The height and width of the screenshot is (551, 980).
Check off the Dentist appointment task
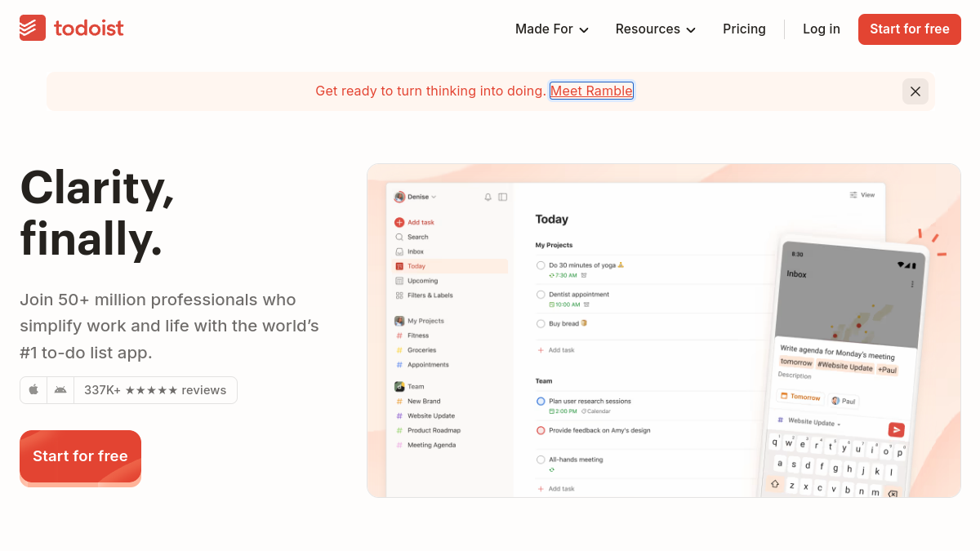[x=541, y=295]
